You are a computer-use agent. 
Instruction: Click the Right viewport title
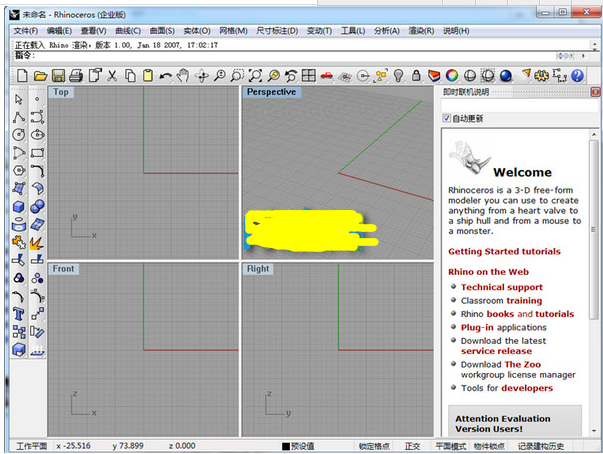(x=258, y=269)
